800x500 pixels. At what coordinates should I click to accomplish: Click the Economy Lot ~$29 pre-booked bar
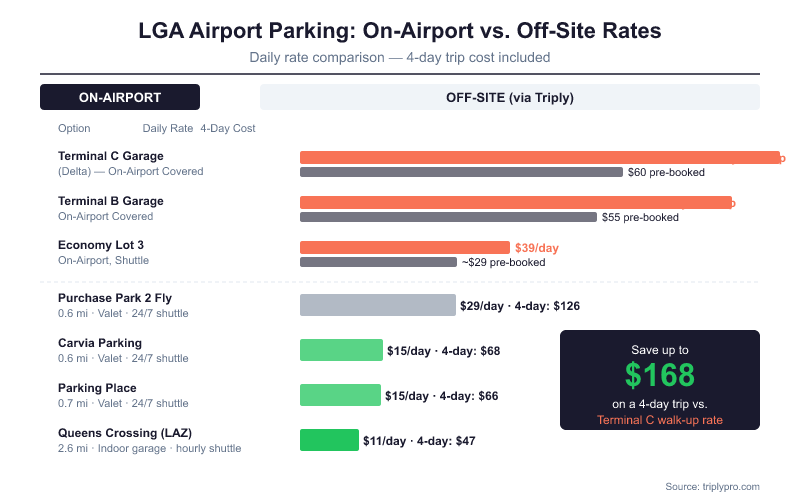coord(378,262)
